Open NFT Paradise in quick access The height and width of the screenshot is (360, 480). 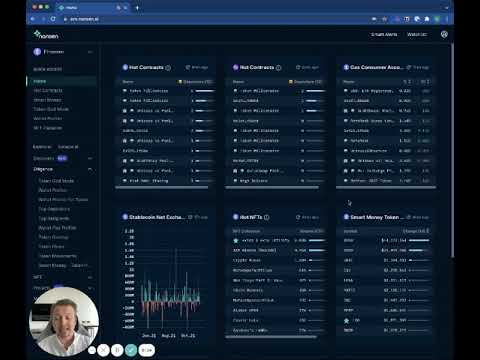coord(47,128)
